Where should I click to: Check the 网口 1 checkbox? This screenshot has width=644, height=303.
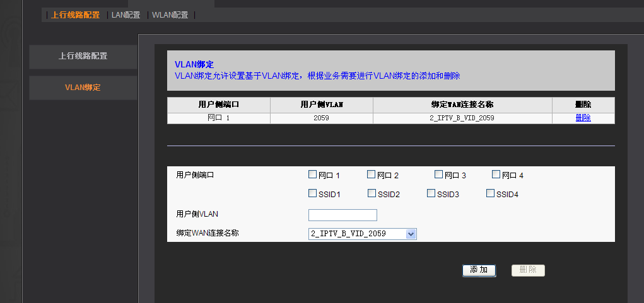click(x=312, y=174)
